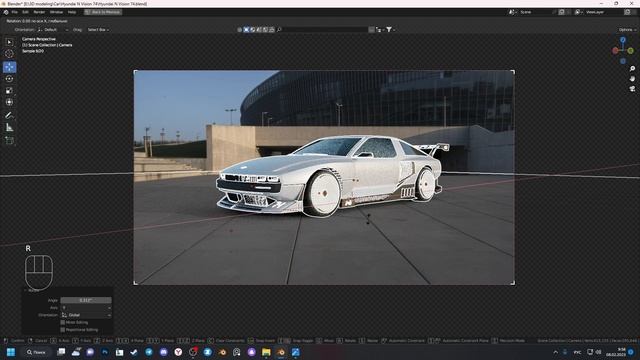Click the first selection mode icon in the header

point(240,30)
